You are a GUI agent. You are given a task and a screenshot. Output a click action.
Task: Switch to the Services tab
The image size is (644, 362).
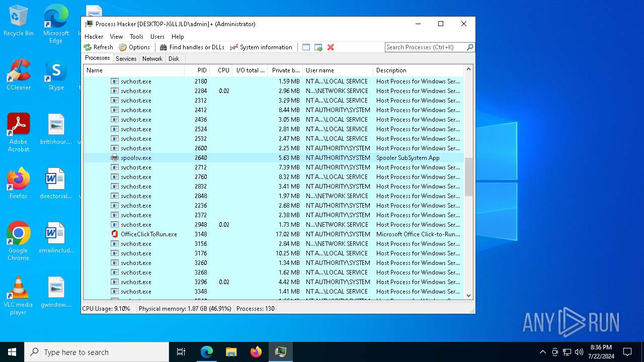tap(126, 59)
